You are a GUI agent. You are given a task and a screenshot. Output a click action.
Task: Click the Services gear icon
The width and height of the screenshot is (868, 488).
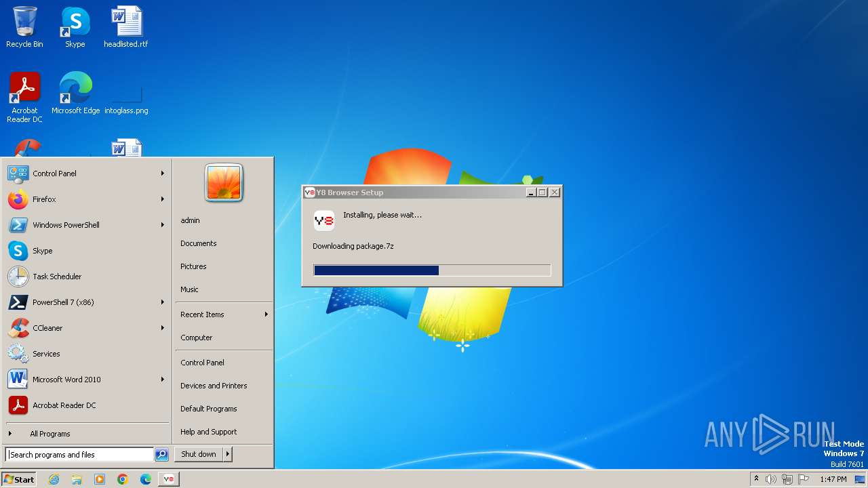[x=18, y=354]
